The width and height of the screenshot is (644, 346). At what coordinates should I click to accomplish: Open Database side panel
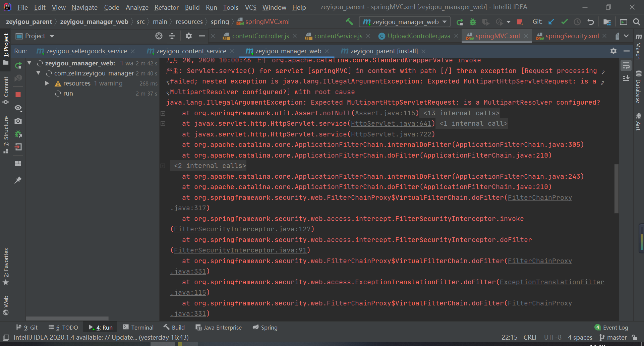click(x=639, y=87)
